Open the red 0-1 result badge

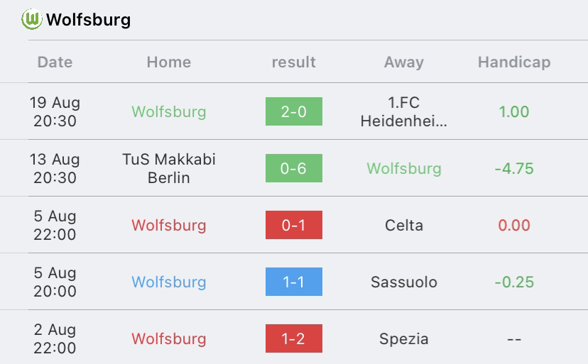294,225
